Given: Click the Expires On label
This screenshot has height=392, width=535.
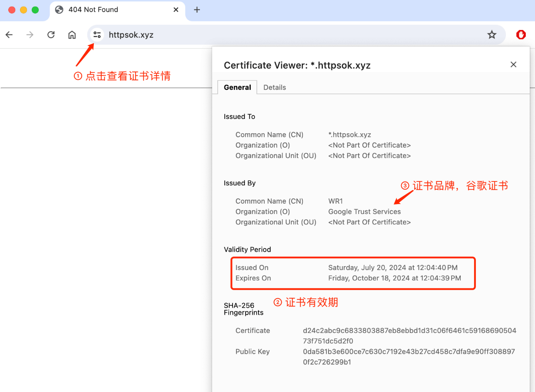Looking at the screenshot, I should pyautogui.click(x=253, y=278).
